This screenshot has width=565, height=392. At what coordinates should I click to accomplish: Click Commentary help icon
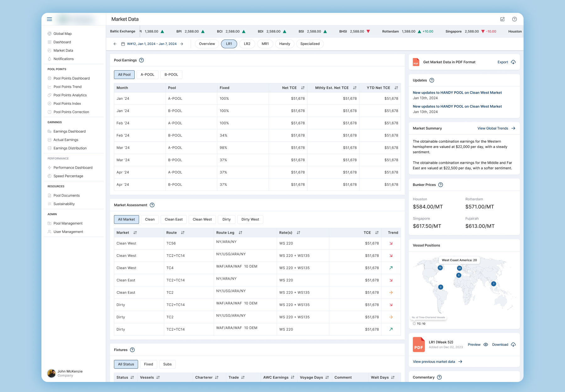click(x=439, y=377)
